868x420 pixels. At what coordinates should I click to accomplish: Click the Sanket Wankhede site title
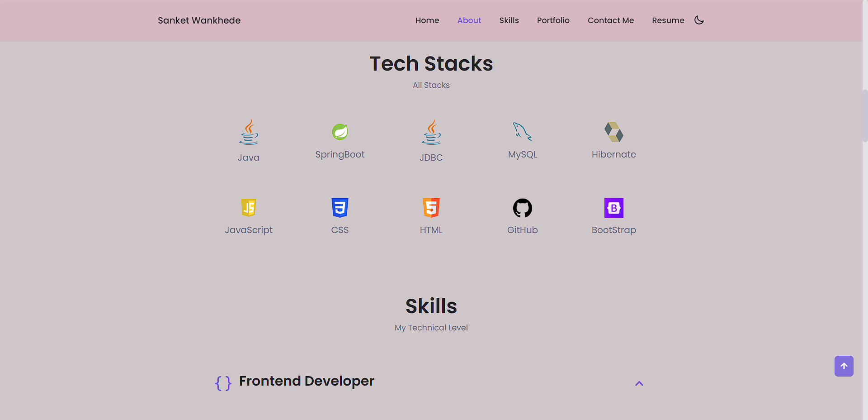pos(199,20)
